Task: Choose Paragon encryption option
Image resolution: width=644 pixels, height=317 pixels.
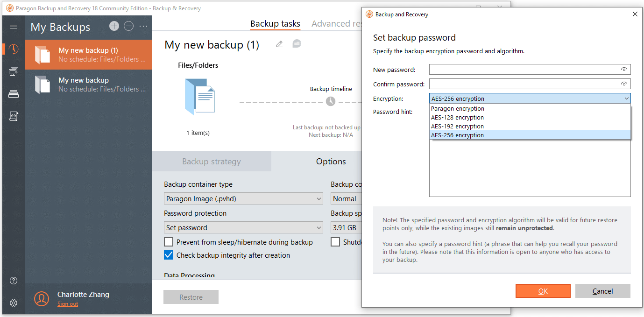Action: click(530, 108)
